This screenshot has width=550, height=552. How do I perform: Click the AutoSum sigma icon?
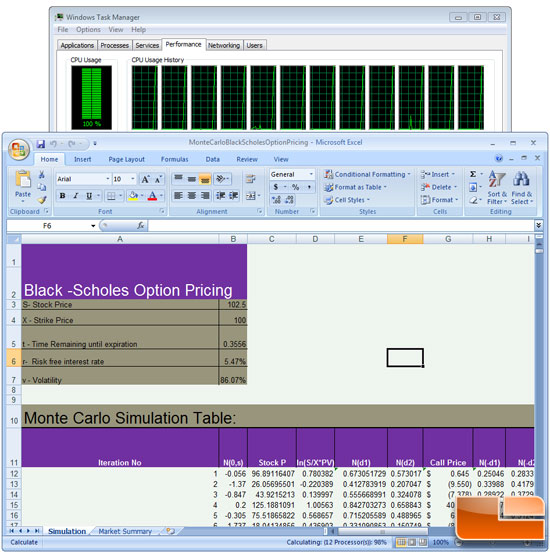(473, 174)
